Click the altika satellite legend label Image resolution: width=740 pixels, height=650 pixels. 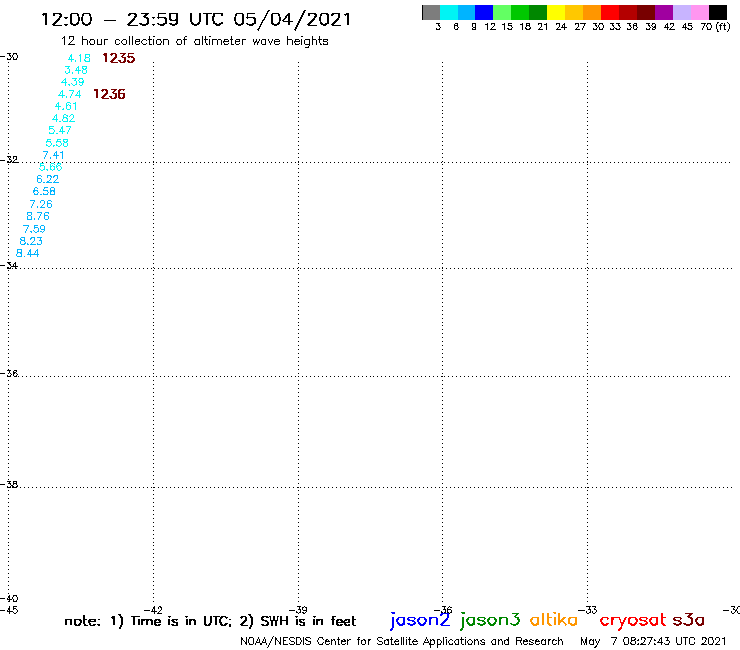tap(554, 620)
